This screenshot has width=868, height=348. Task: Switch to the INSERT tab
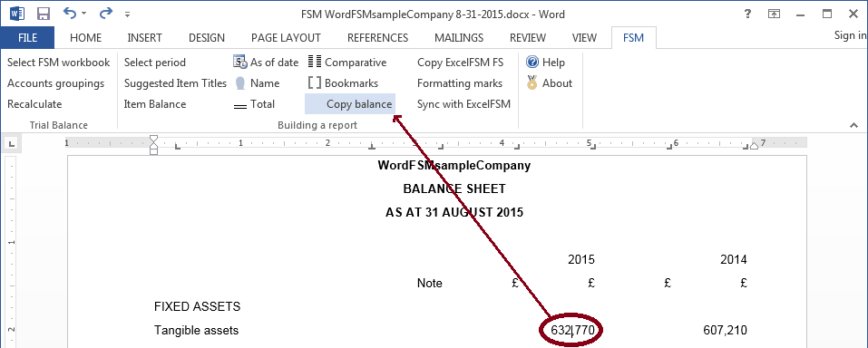144,38
